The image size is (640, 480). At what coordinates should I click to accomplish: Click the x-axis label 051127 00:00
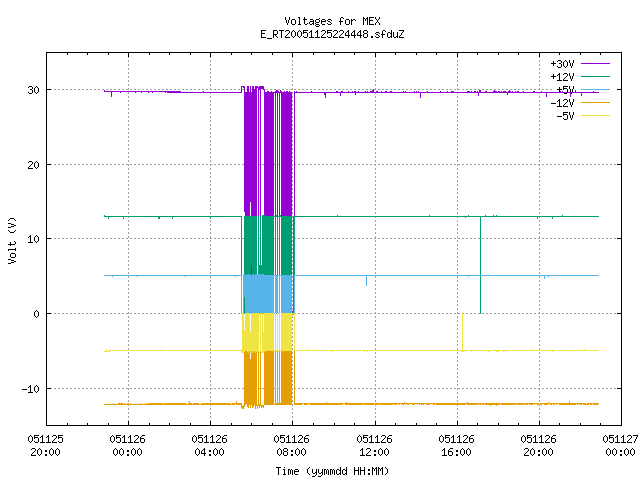click(620, 446)
